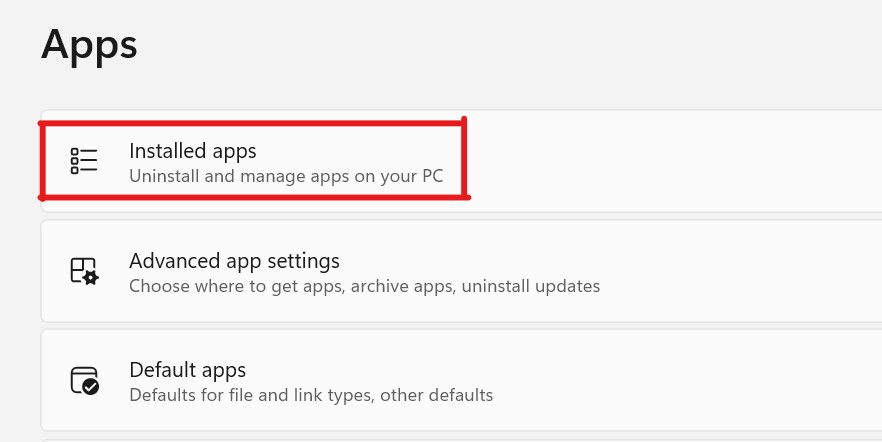Click the word "Installed" in the first title
The height and width of the screenshot is (442, 882).
(x=164, y=151)
